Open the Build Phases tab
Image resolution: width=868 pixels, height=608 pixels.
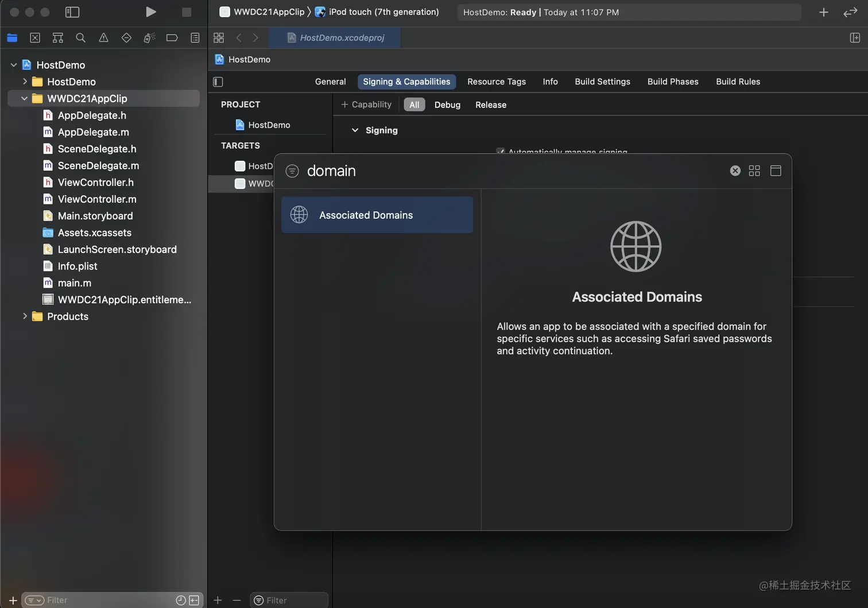point(673,82)
